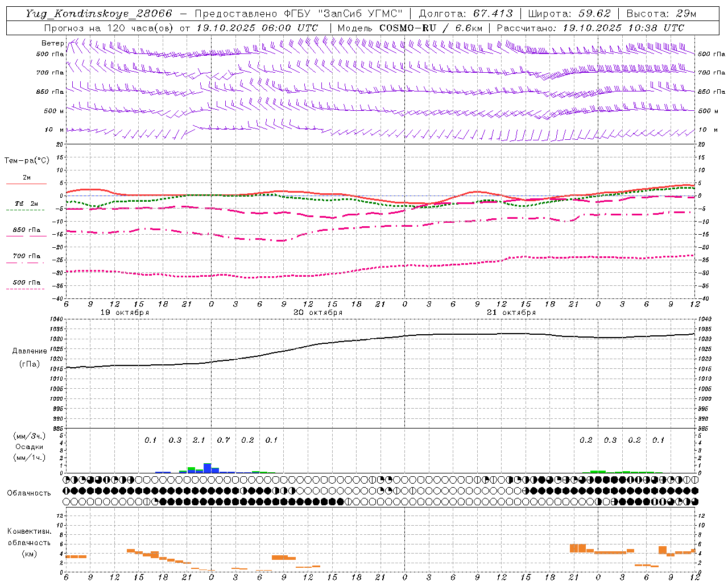Click the Конвективн. convective cloud label

29,531
